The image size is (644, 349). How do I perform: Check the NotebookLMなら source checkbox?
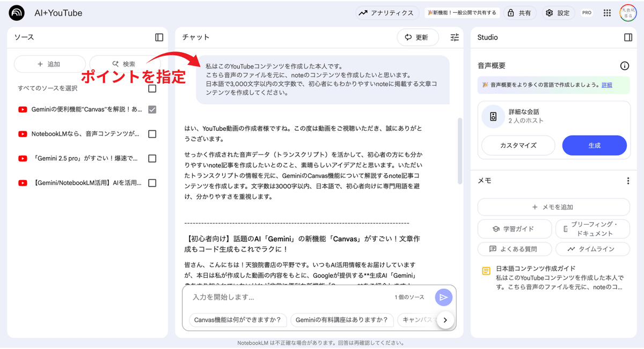click(x=152, y=134)
